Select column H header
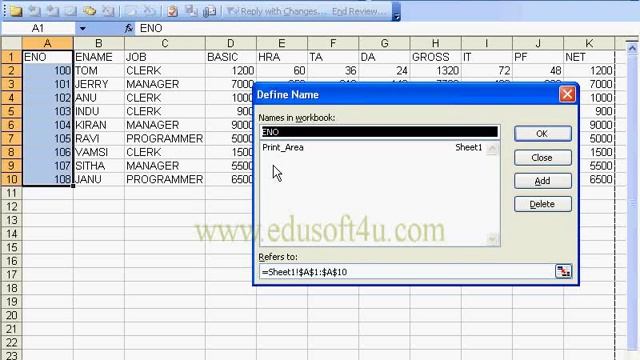Image resolution: width=640 pixels, height=360 pixels. tap(436, 43)
